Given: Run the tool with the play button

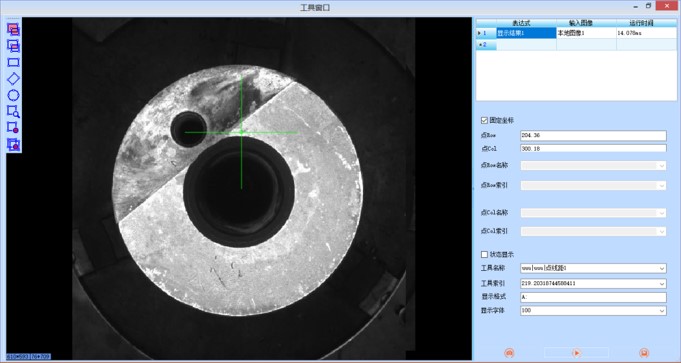Looking at the screenshot, I should (x=576, y=353).
